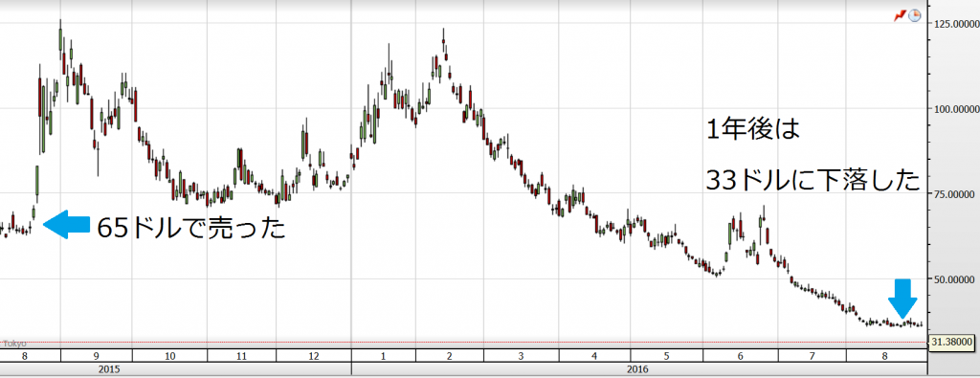Click the 2015 year label on the time axis

tap(110, 369)
